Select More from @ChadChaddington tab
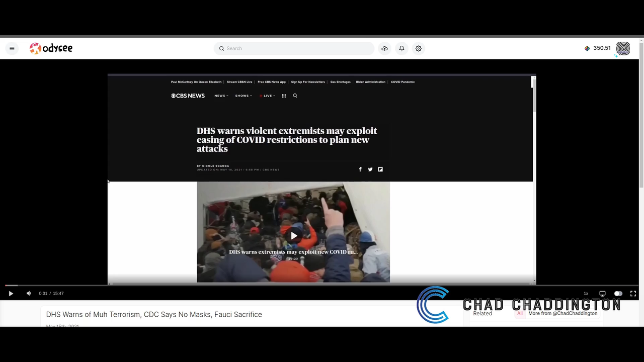The width and height of the screenshot is (644, 362). pyautogui.click(x=562, y=314)
